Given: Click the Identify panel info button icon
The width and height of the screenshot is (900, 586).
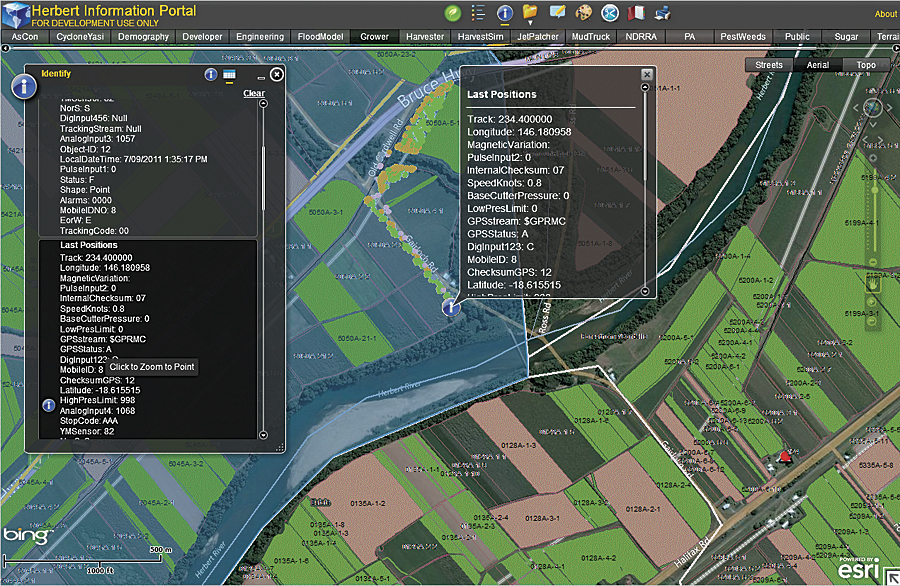Looking at the screenshot, I should [211, 75].
